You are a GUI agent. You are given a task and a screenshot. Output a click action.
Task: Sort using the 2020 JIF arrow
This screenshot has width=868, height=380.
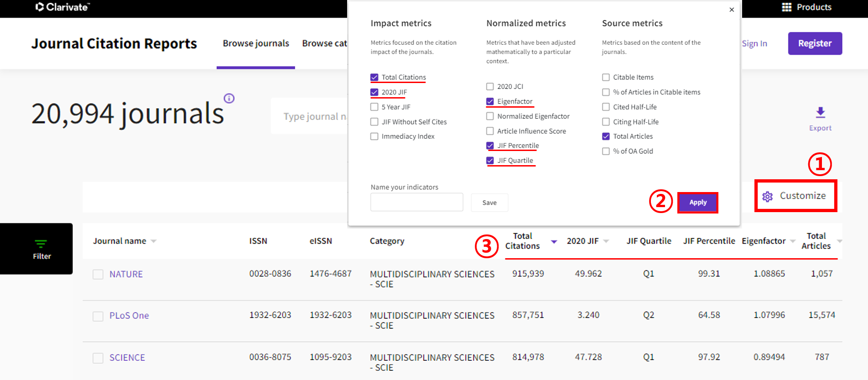(x=606, y=241)
